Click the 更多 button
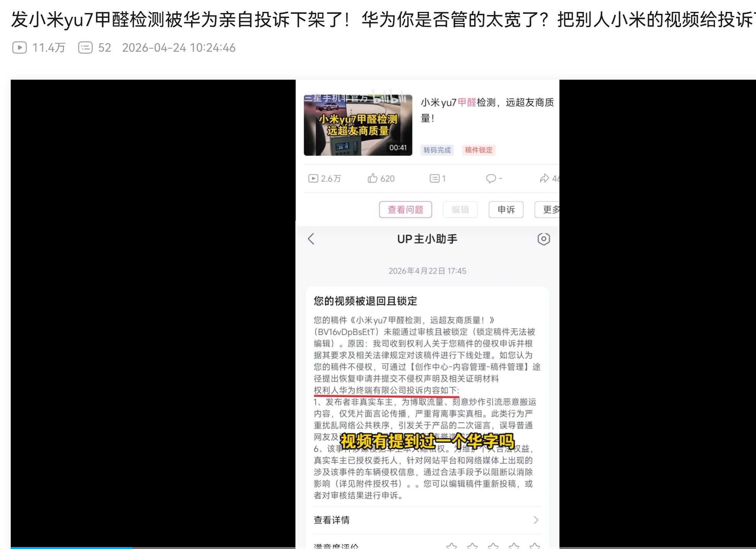Viewport: 756px width, 549px height. point(547,210)
